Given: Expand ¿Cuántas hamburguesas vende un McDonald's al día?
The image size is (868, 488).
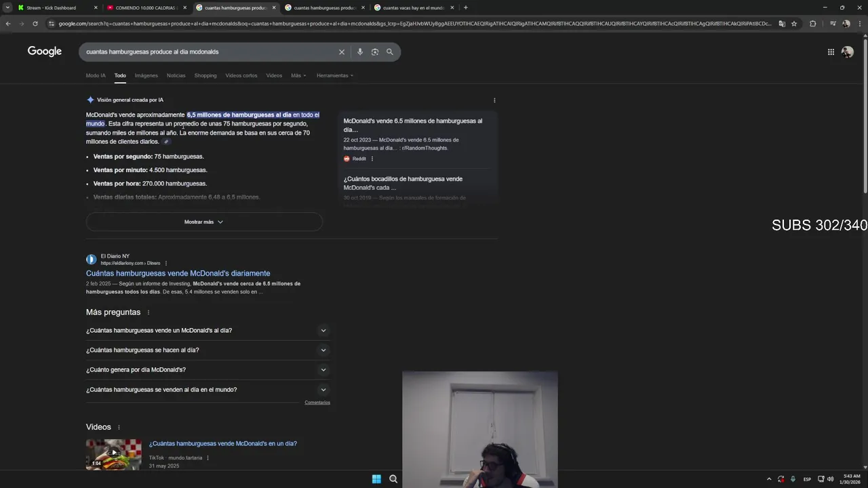Looking at the screenshot, I should pos(208,331).
